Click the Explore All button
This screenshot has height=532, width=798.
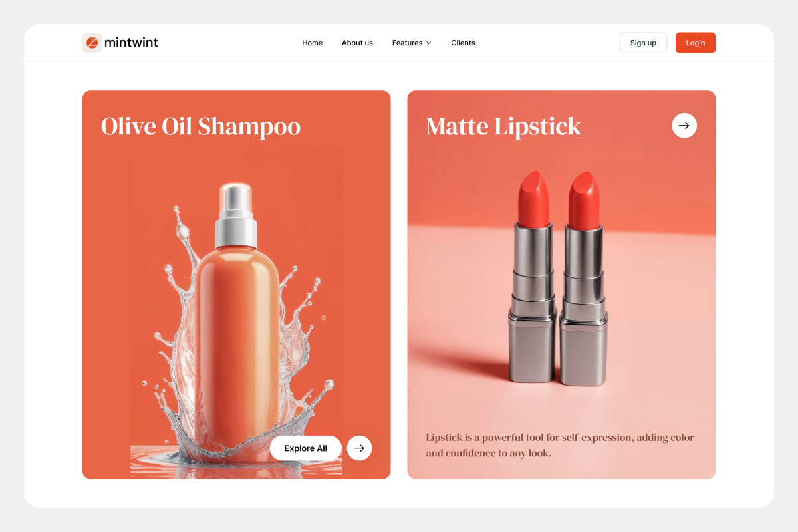pos(306,448)
